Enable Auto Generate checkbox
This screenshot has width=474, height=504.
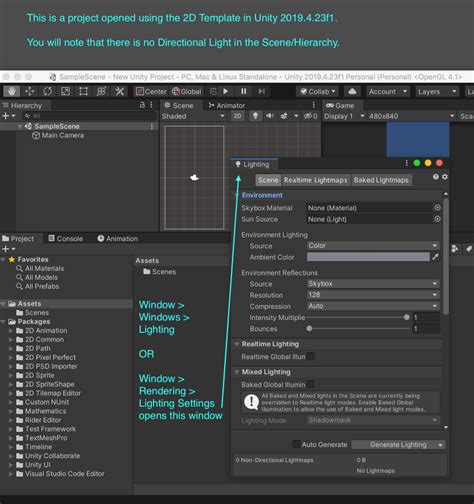296,444
